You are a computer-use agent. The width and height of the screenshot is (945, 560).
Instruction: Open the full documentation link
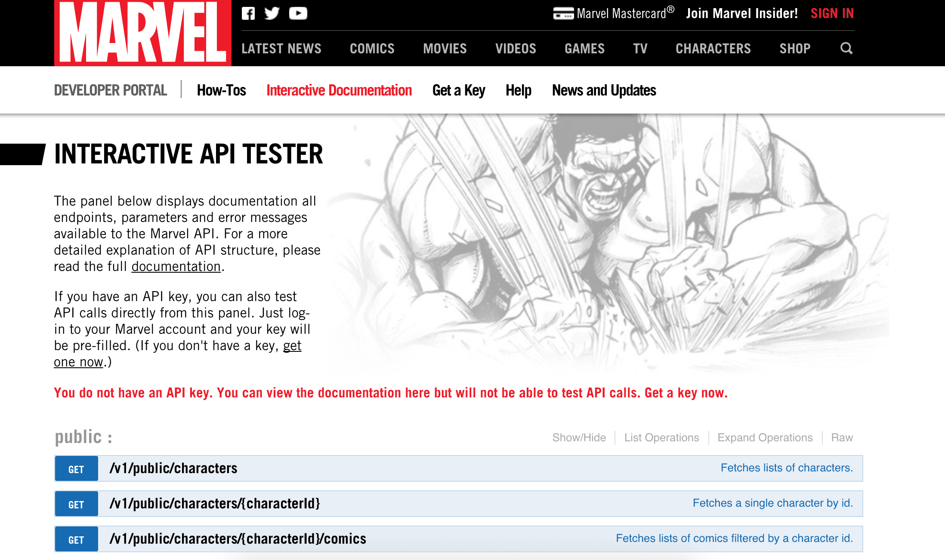click(176, 267)
